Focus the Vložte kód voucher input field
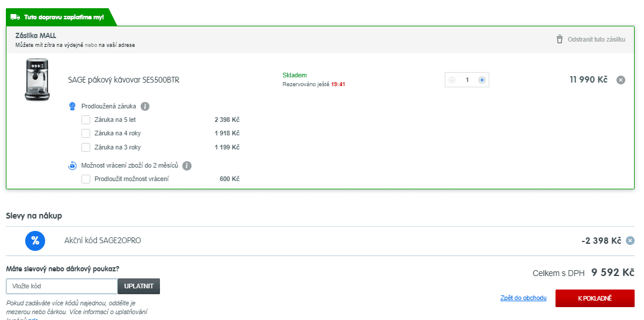Image resolution: width=644 pixels, height=320 pixels. point(62,287)
